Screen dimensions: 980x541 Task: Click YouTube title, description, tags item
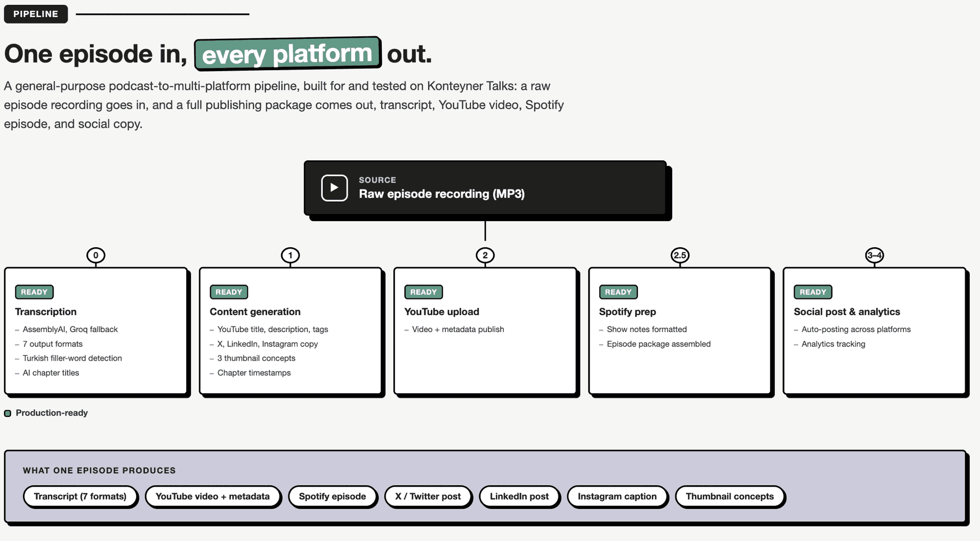point(273,330)
